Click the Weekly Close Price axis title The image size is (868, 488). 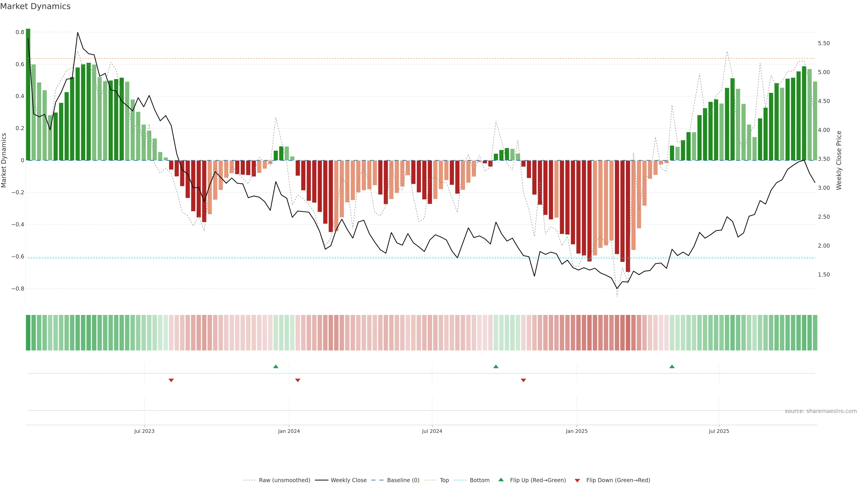click(839, 160)
